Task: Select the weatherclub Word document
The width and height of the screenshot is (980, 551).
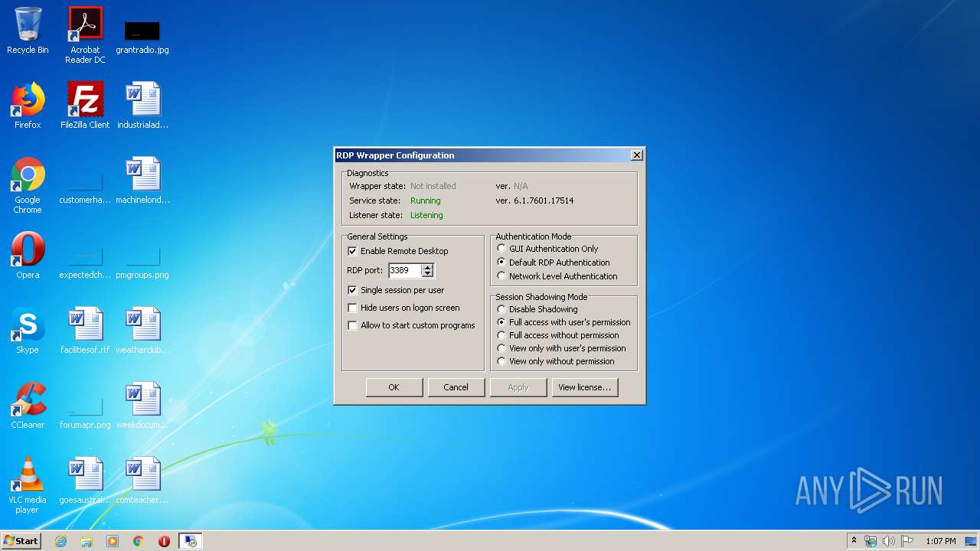Action: [x=142, y=331]
